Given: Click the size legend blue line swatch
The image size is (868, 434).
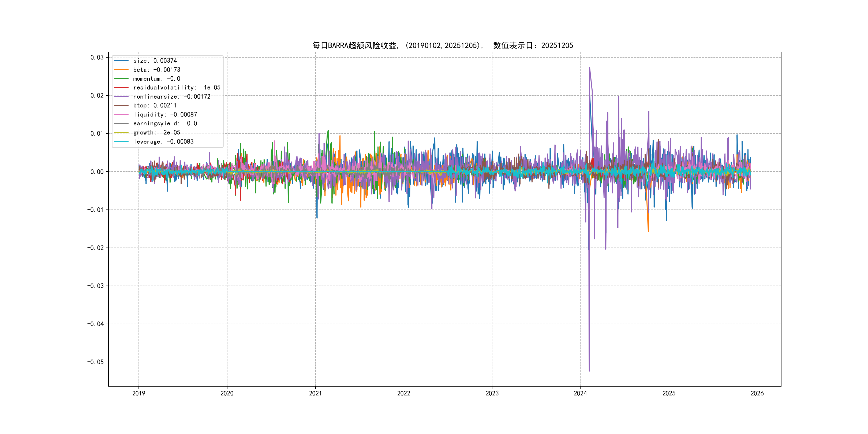Looking at the screenshot, I should (121, 61).
